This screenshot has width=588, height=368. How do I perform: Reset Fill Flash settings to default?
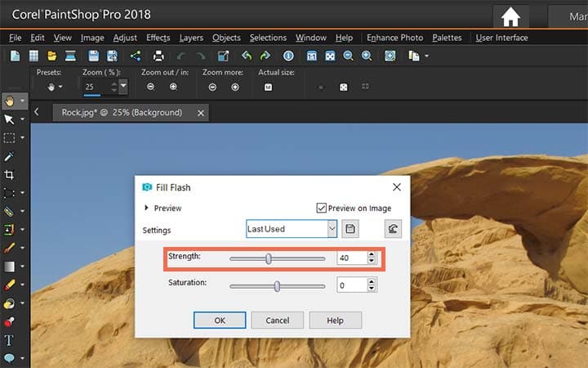pyautogui.click(x=394, y=230)
